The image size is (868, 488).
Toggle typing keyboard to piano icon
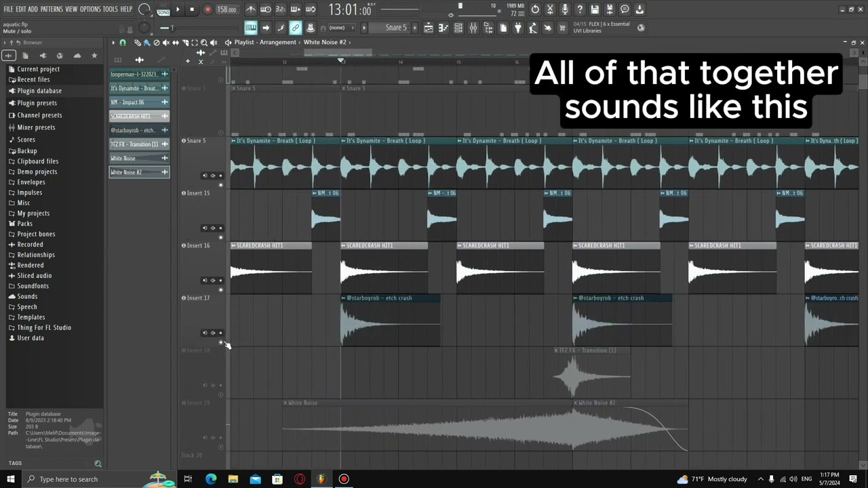[x=251, y=28]
